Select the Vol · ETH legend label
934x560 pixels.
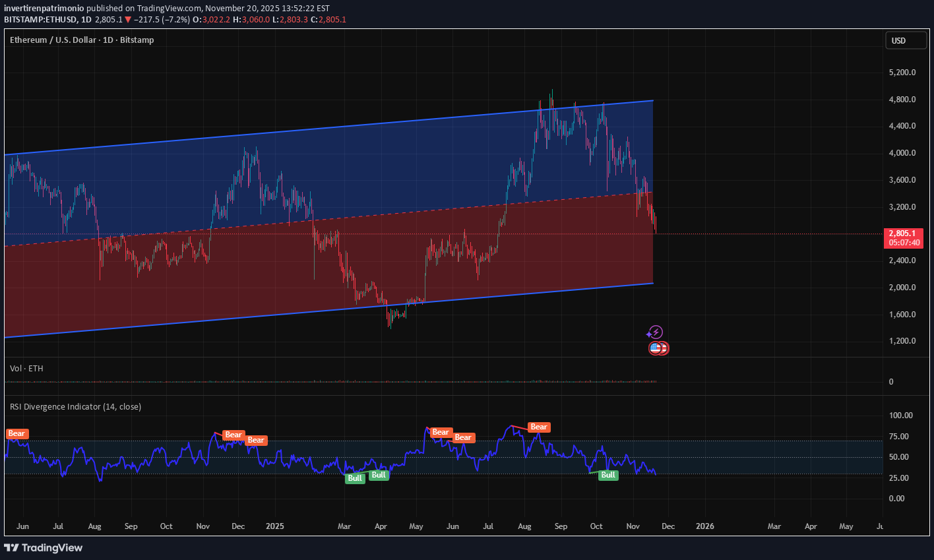click(x=26, y=369)
